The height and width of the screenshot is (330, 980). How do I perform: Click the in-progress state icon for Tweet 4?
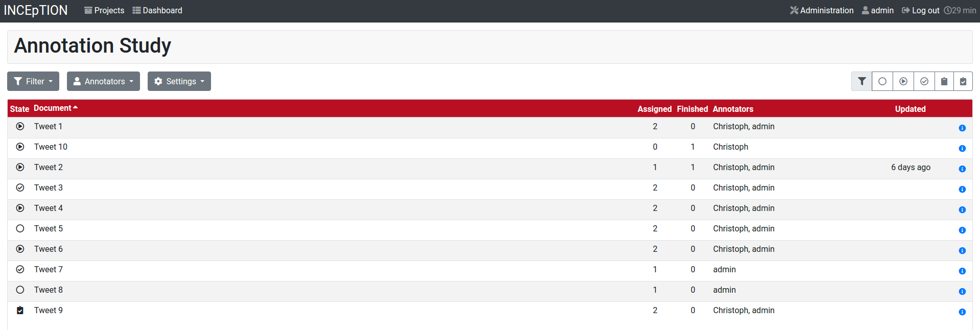[20, 208]
